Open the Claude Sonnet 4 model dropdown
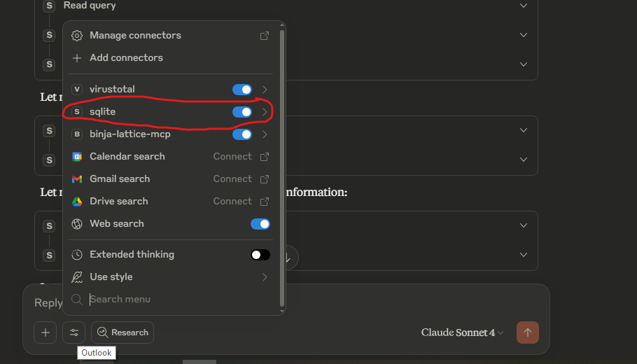Viewport: 637px width, 364px height. click(x=463, y=332)
